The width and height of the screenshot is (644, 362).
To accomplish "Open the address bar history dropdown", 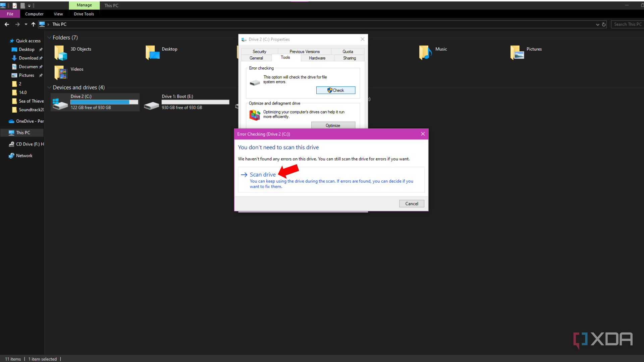I will tap(597, 24).
